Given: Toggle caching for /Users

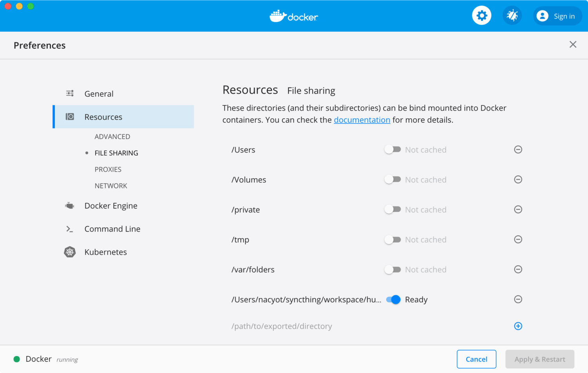Looking at the screenshot, I should tap(392, 150).
